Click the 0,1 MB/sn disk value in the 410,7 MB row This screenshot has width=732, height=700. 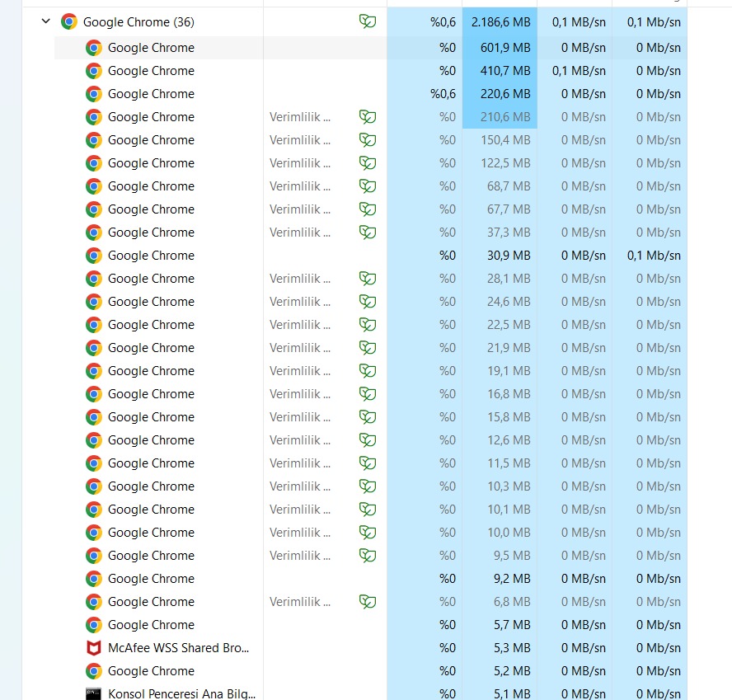pyautogui.click(x=579, y=71)
